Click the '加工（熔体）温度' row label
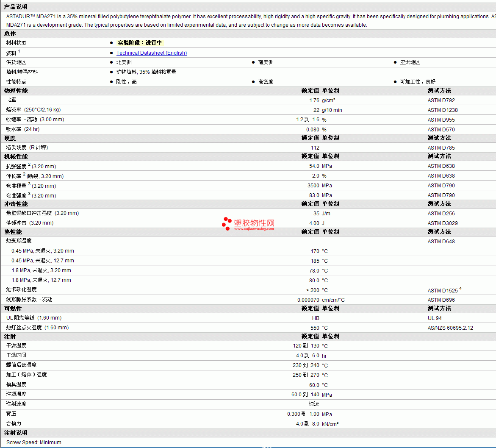 pos(26,375)
